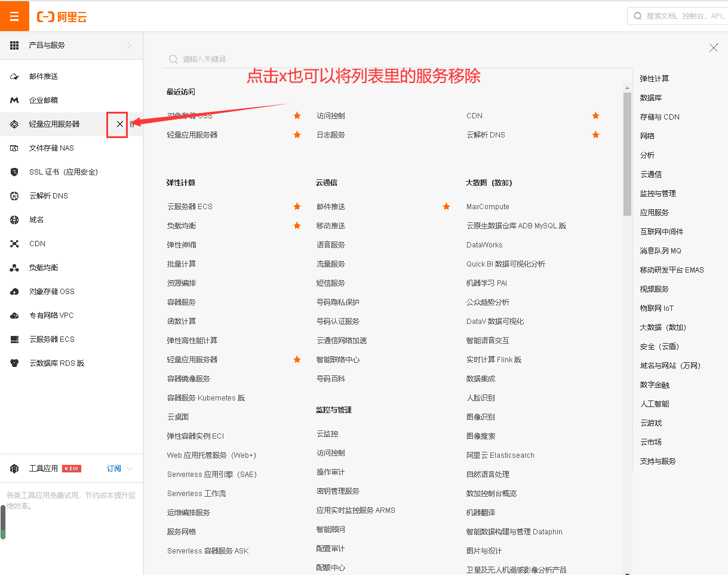Screen dimensions: 728x575
Task: Toggle the 轻量应用服务器 star under 最近访问
Action: pyautogui.click(x=297, y=135)
